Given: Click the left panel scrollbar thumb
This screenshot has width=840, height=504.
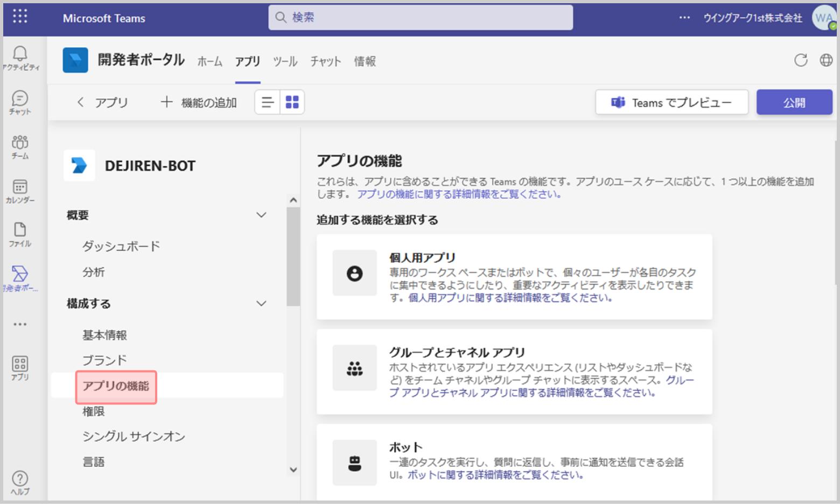Looking at the screenshot, I should tap(293, 256).
